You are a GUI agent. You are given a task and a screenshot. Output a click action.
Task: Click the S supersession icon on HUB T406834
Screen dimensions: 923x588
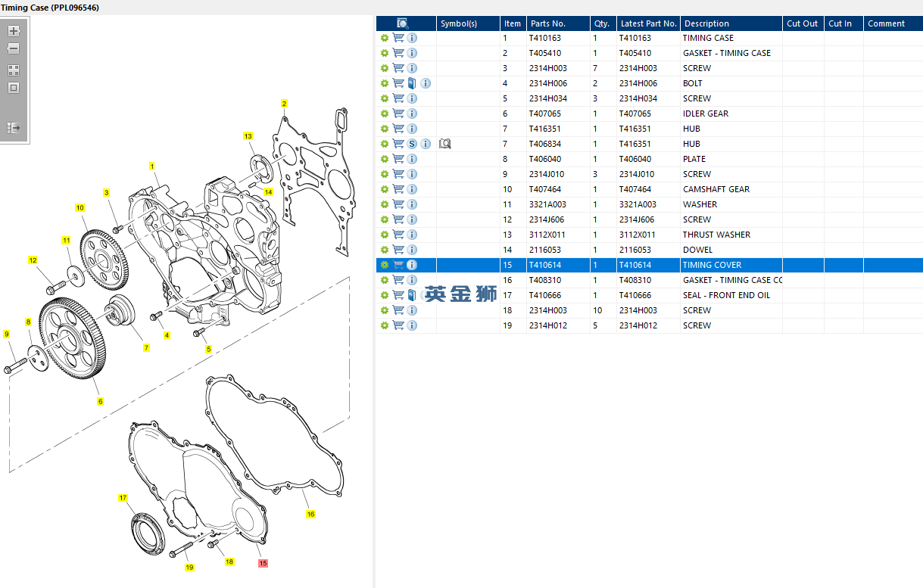pos(412,144)
